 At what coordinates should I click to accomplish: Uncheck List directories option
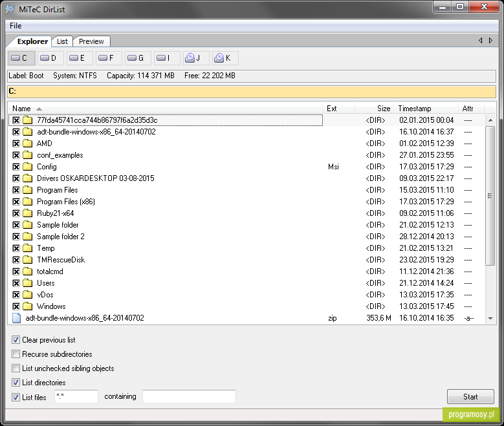point(16,382)
